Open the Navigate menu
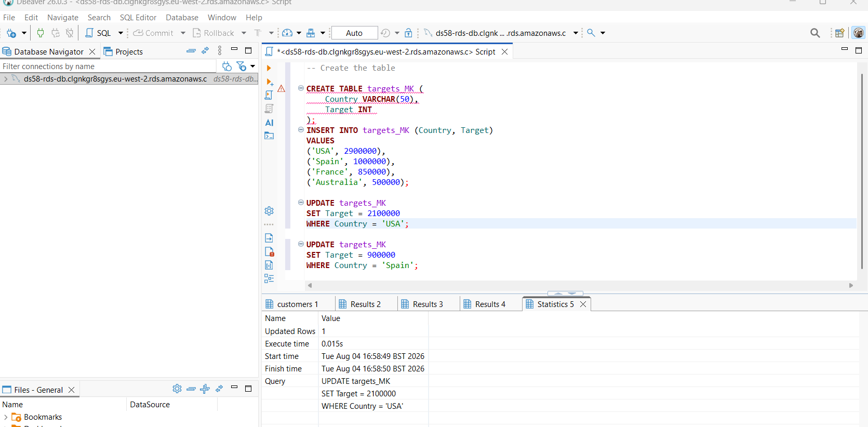 pos(63,18)
